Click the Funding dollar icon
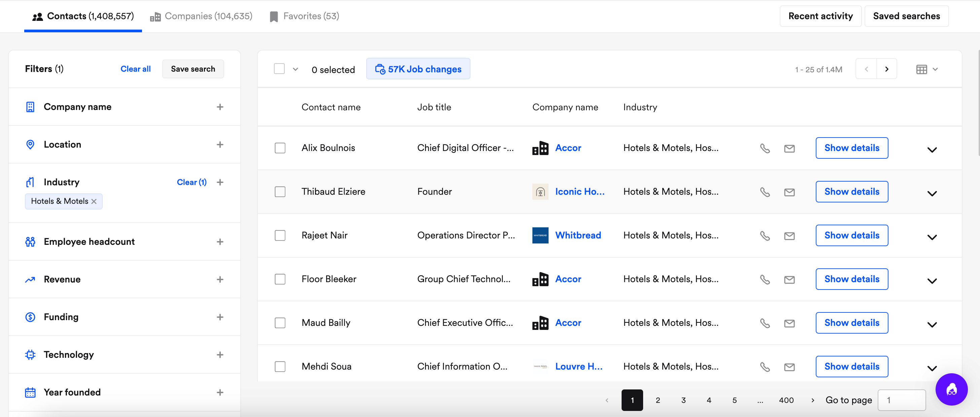 coord(30,317)
